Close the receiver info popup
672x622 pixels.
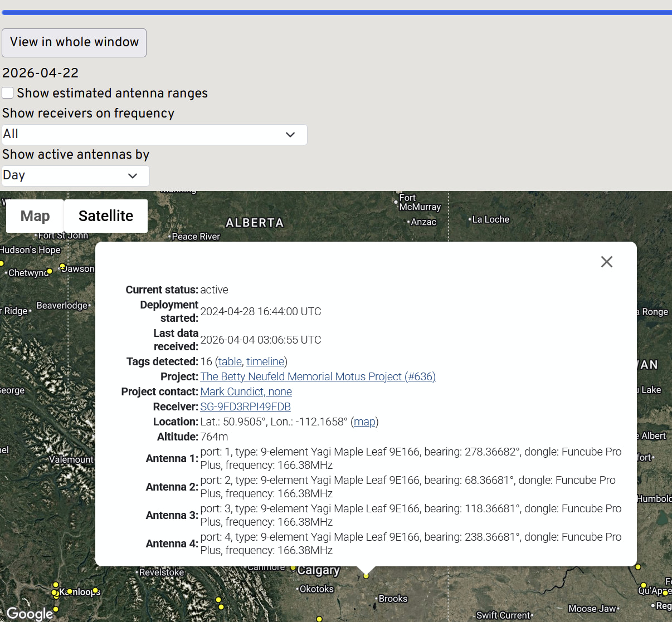(607, 262)
